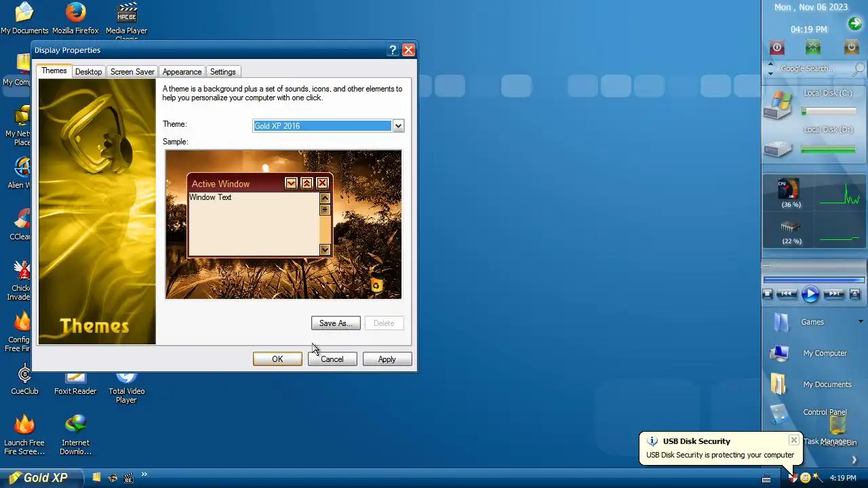Screen dimensions: 868x488
Task: Click folder icon in quick launch bar
Action: pos(96,478)
